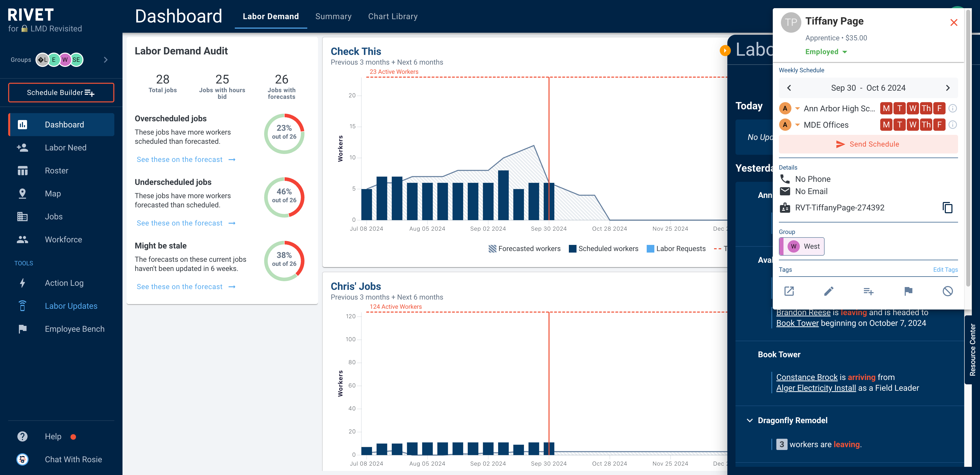
Task: Toggle Friday for MDE Offices
Action: [x=939, y=125]
